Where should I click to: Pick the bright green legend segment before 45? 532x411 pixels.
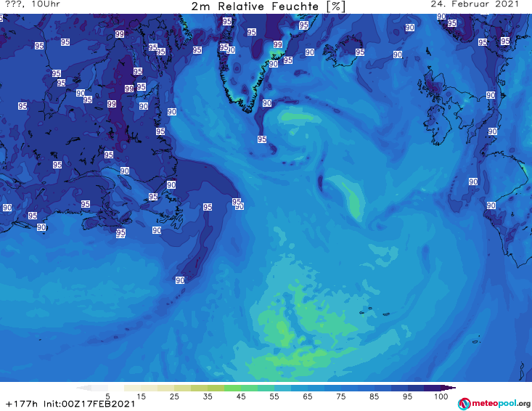pos(232,388)
